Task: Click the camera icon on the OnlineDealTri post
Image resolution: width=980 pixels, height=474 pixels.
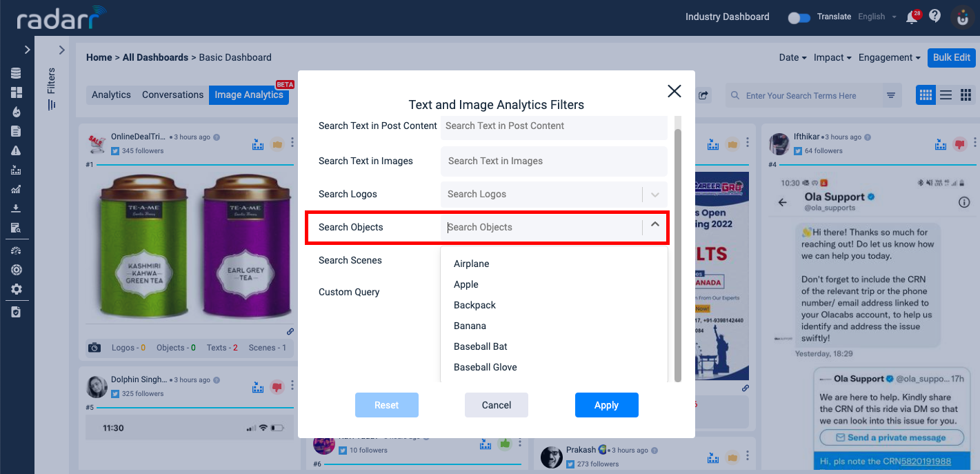Action: pyautogui.click(x=94, y=348)
